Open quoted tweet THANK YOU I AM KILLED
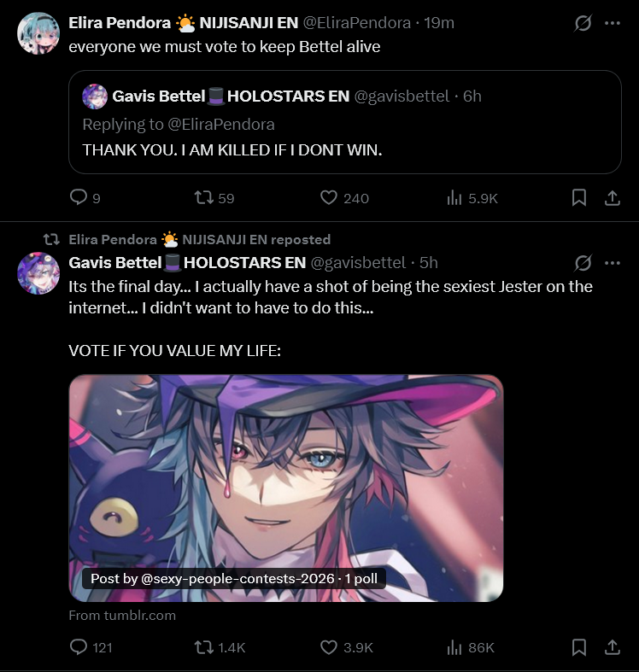639x672 pixels. pyautogui.click(x=345, y=122)
